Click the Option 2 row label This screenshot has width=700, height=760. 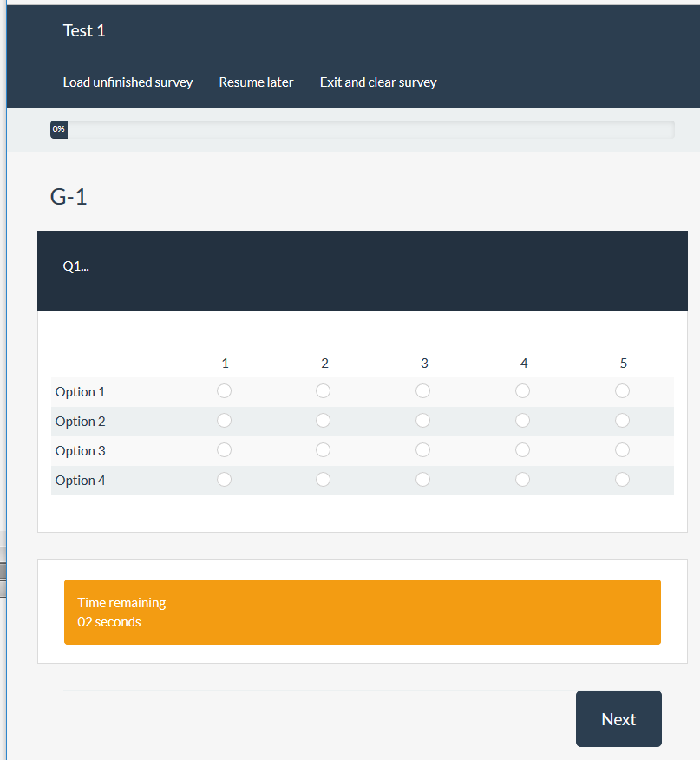pyautogui.click(x=80, y=422)
